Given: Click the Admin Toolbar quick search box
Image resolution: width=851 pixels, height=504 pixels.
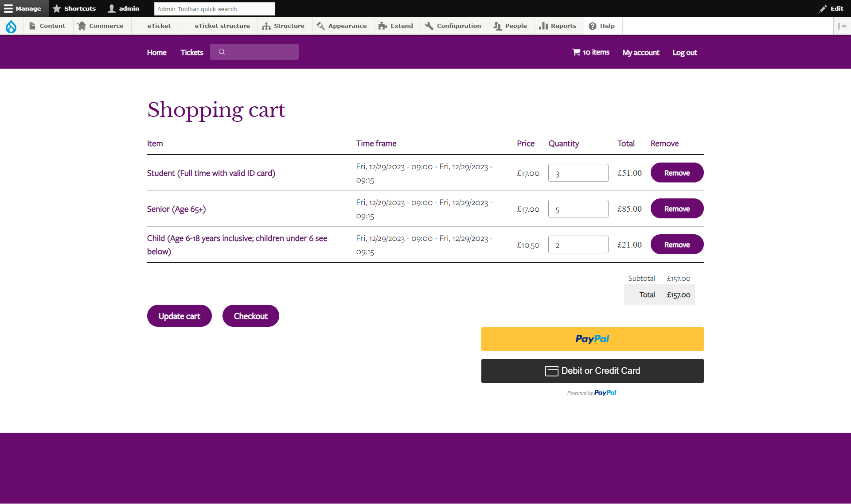Looking at the screenshot, I should pos(215,8).
